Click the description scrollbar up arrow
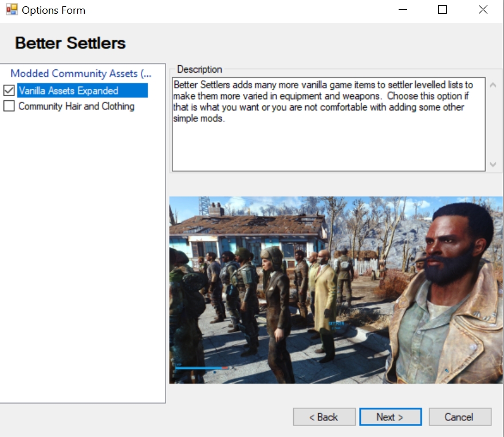The width and height of the screenshot is (504, 437). pos(493,85)
